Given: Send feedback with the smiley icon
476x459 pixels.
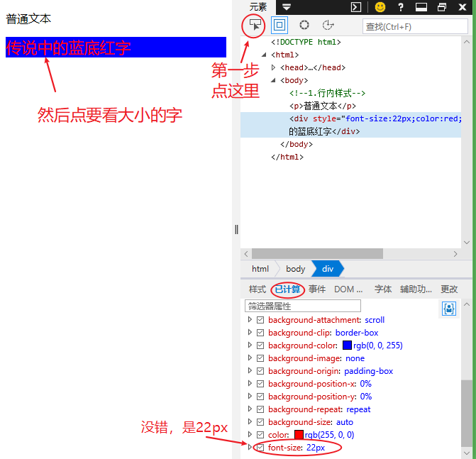Looking at the screenshot, I should pyautogui.click(x=380, y=6).
